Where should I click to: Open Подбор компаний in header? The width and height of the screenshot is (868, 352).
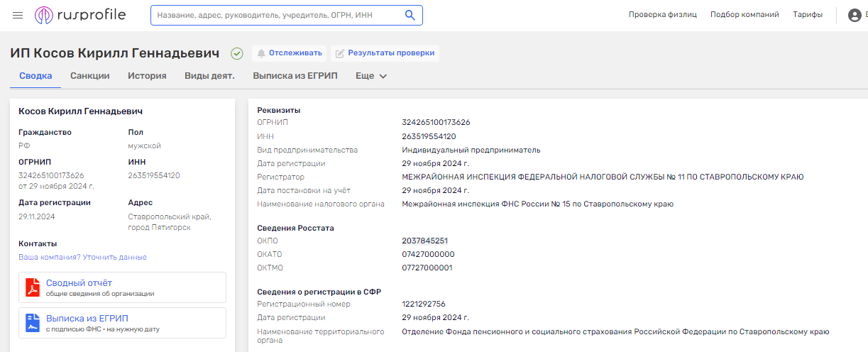tap(745, 14)
